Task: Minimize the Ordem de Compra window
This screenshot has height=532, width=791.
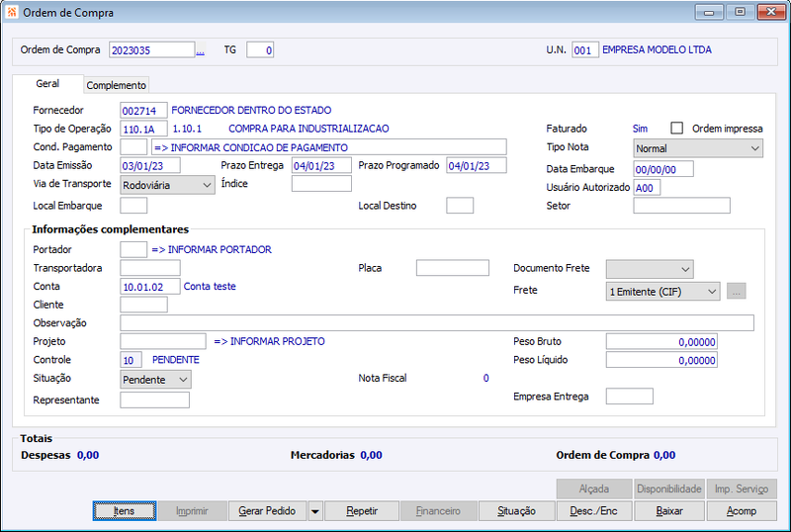Action: click(x=709, y=12)
